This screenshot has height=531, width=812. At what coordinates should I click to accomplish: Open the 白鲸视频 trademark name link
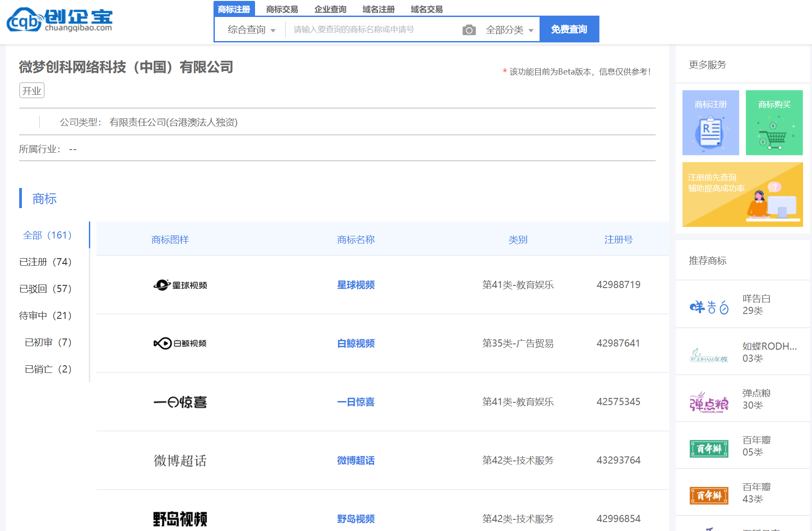(x=356, y=343)
